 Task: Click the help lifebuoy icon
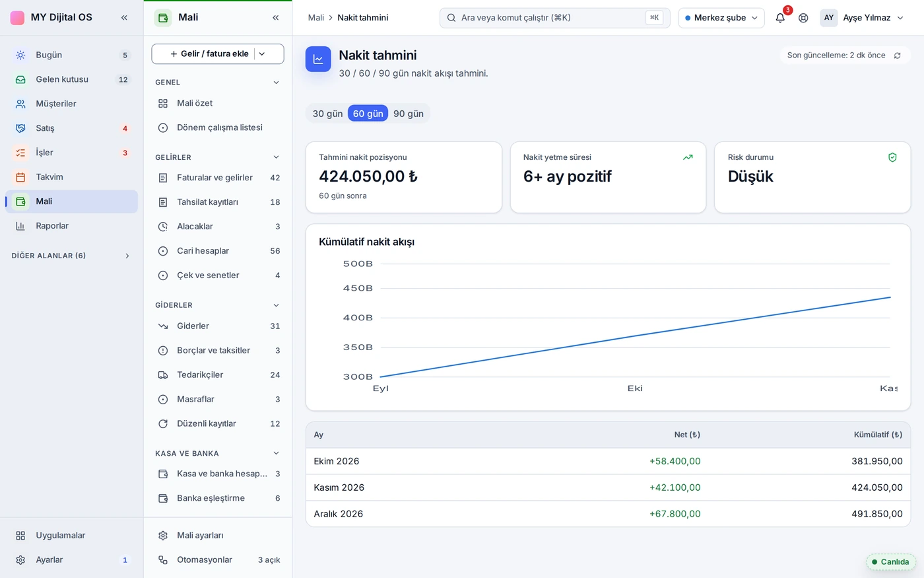(x=803, y=18)
